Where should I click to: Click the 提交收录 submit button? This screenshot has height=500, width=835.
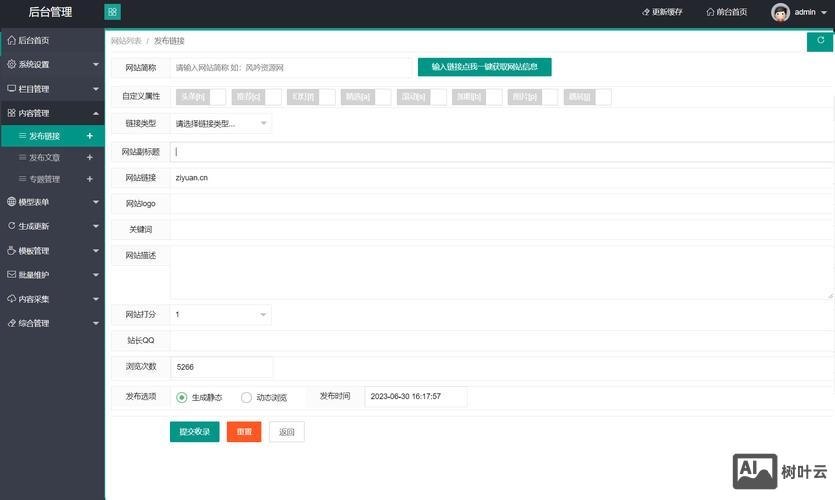194,432
